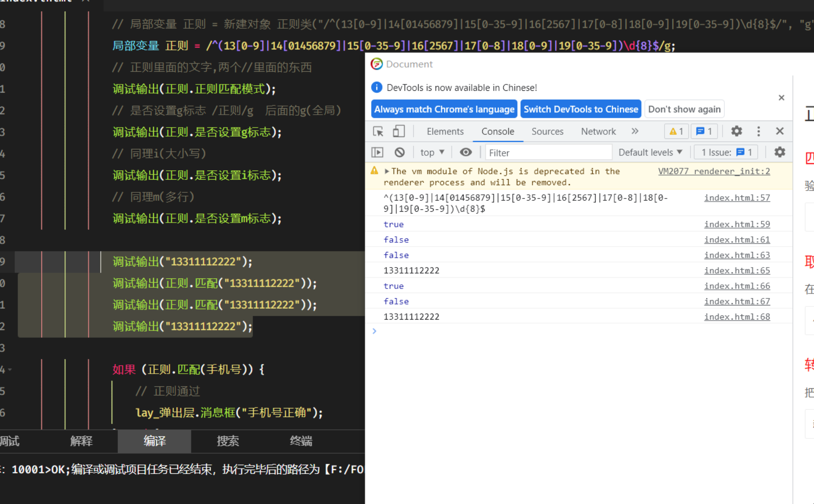Expand the vm module warning message
Viewport: 814px width, 504px height.
tap(387, 171)
